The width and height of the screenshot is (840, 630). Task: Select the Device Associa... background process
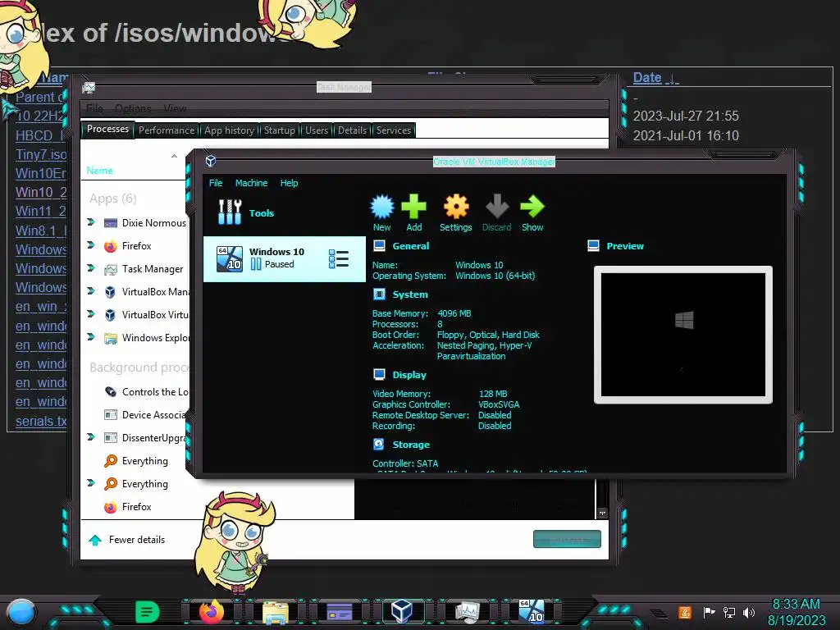144,414
